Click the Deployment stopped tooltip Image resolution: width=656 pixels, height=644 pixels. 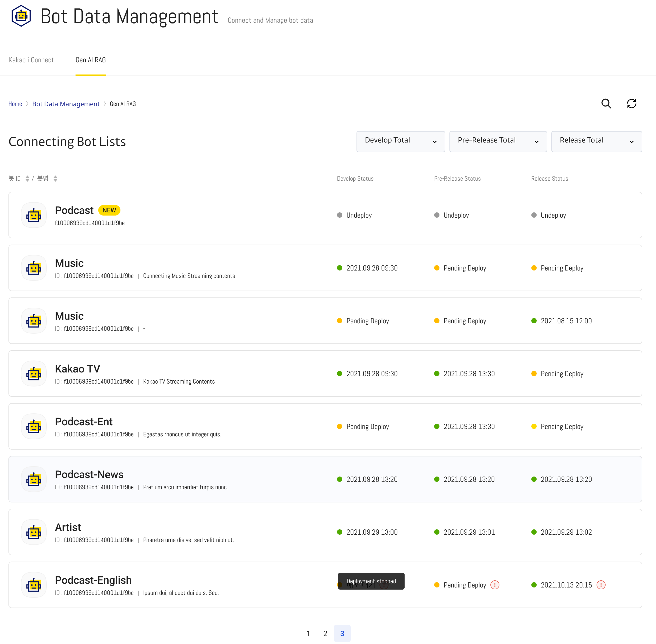click(371, 581)
